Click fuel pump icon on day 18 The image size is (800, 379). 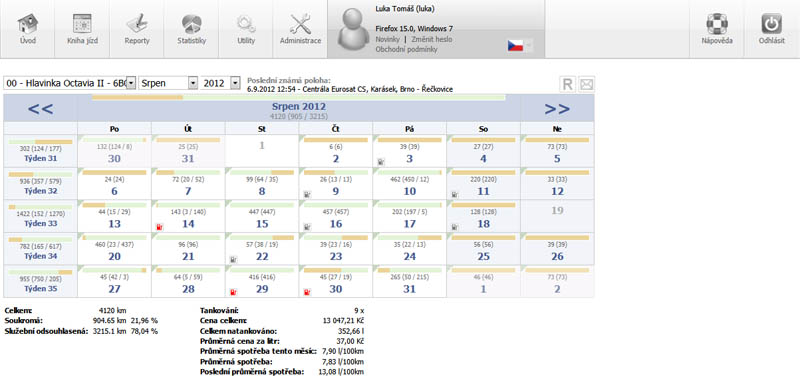click(454, 226)
